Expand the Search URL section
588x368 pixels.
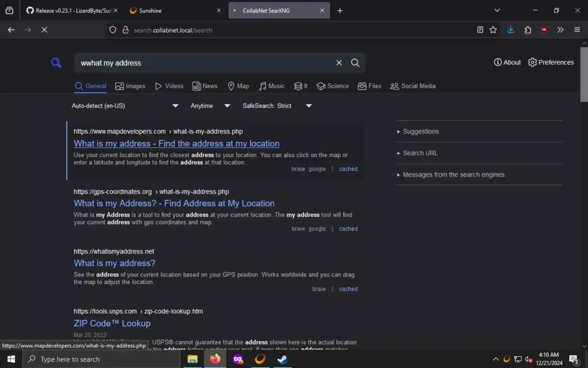pyautogui.click(x=417, y=153)
